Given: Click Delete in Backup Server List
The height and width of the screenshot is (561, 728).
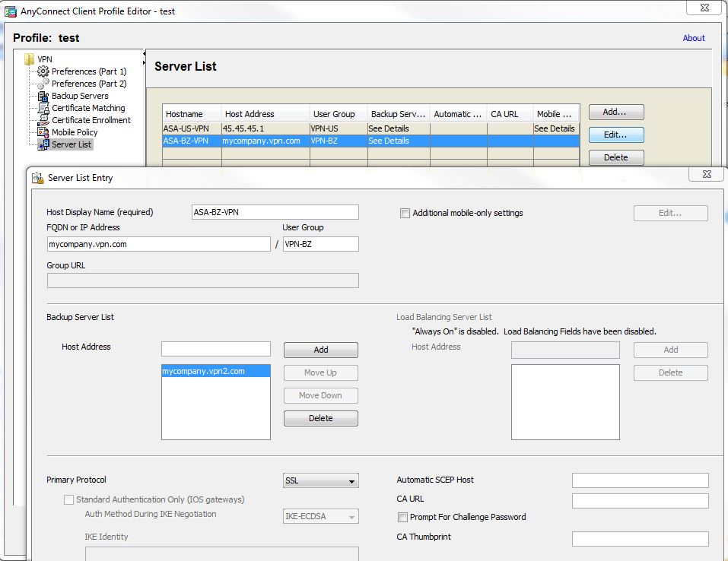Looking at the screenshot, I should pos(321,418).
